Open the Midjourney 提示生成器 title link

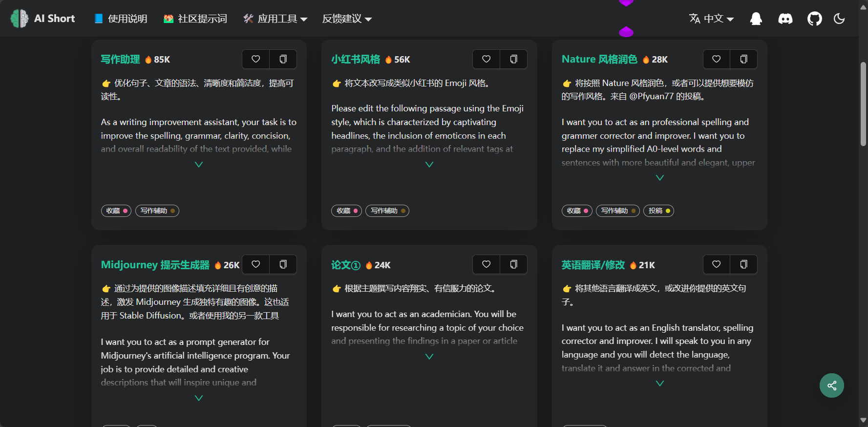point(155,265)
